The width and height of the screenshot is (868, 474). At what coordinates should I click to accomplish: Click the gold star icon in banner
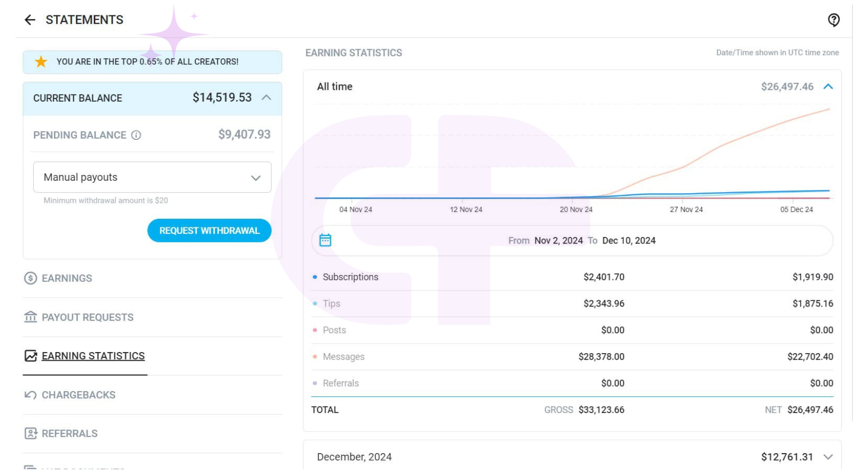[41, 62]
